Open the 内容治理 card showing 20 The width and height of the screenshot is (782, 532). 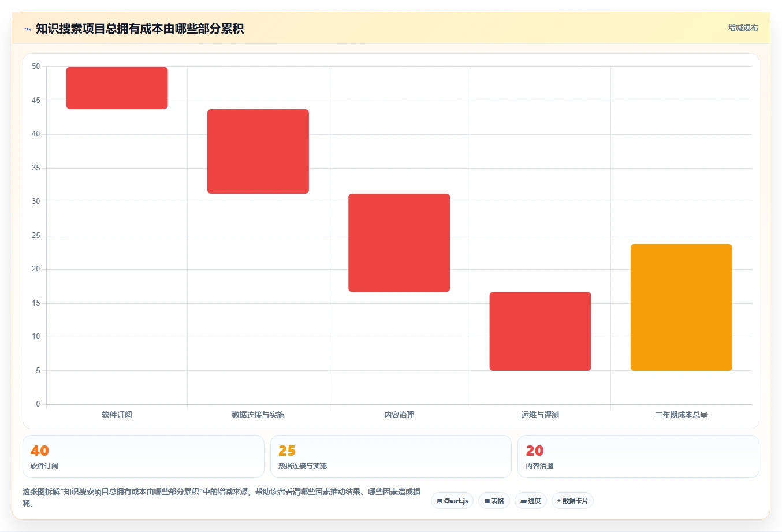coord(638,456)
